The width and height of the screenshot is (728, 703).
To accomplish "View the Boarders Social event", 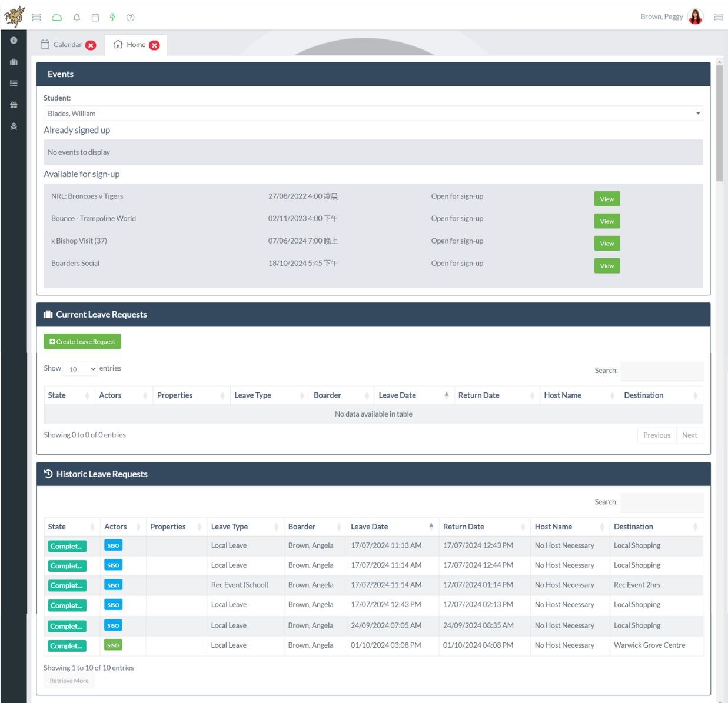I will pos(607,266).
